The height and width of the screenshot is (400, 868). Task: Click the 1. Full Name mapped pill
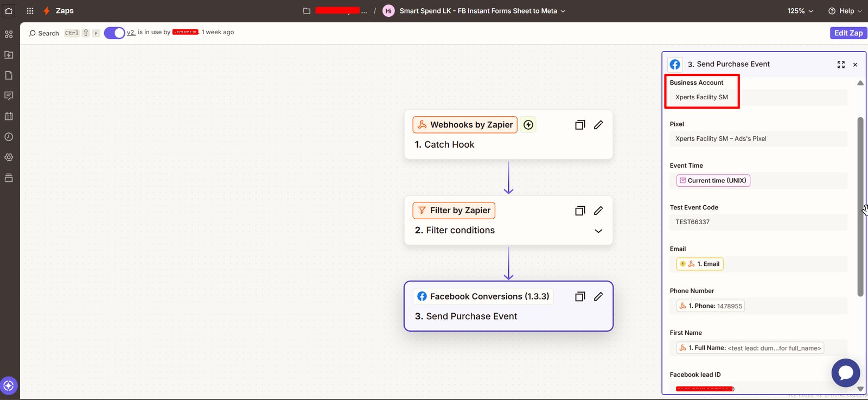[750, 348]
